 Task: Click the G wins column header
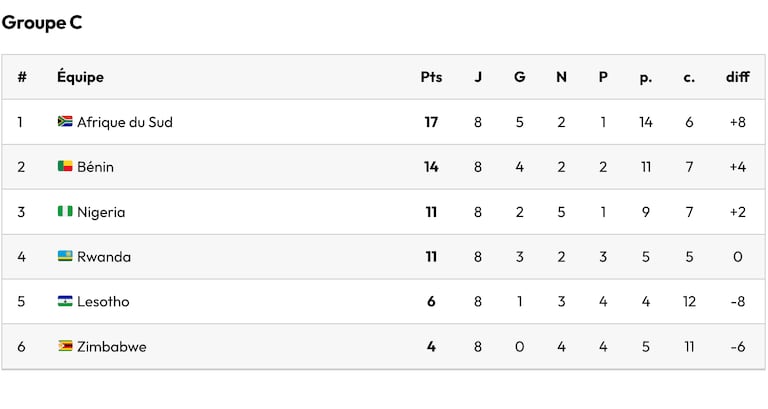coord(520,77)
